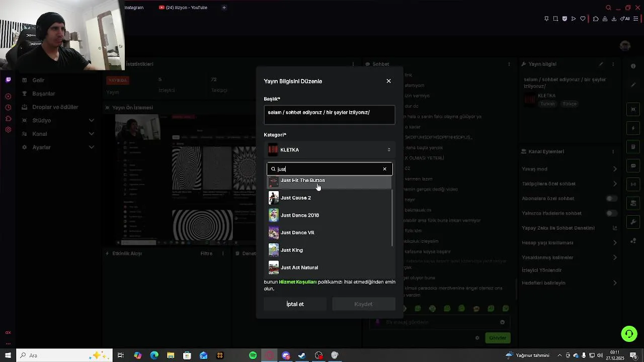The image size is (644, 362).
Task: Open Sohbet panel more options
Action: [509, 64]
